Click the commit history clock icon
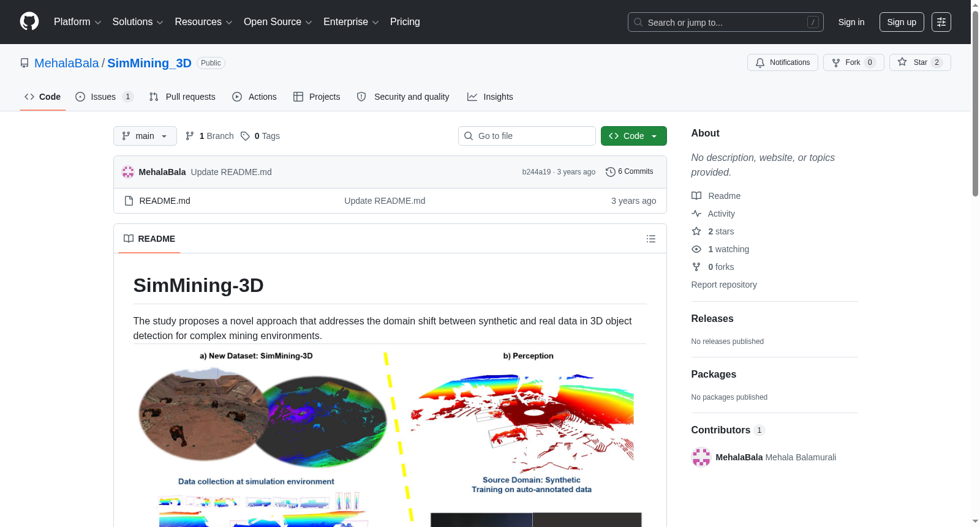This screenshot has height=527, width=980. 610,172
